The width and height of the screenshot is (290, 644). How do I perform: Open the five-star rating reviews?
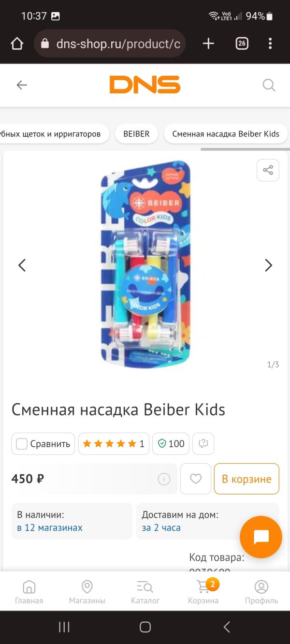(114, 444)
